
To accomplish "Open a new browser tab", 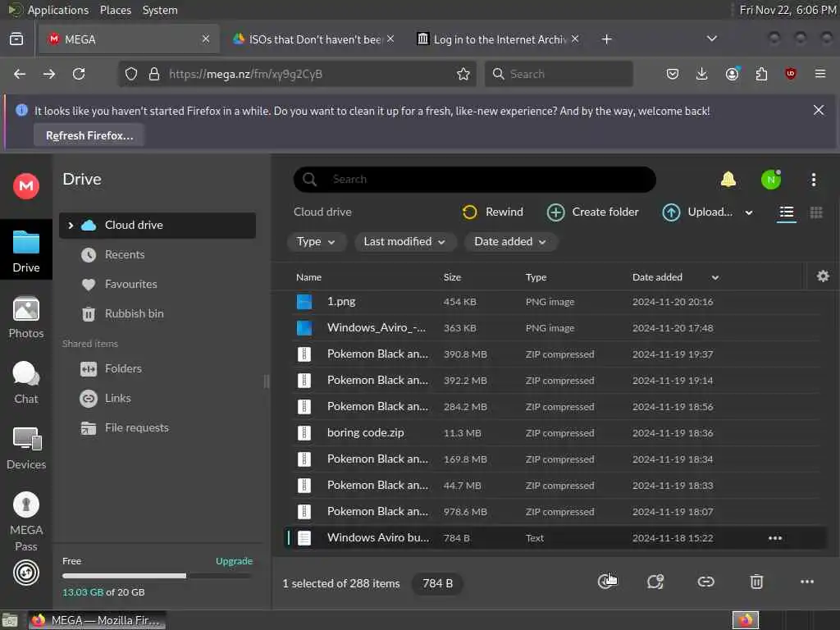I will [606, 39].
